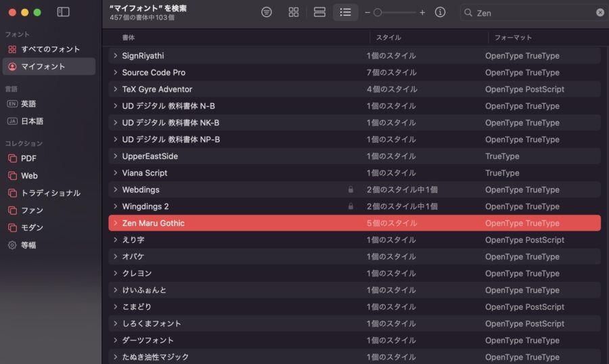Click the search magnifier icon
The width and height of the screenshot is (609, 364).
pyautogui.click(x=468, y=13)
